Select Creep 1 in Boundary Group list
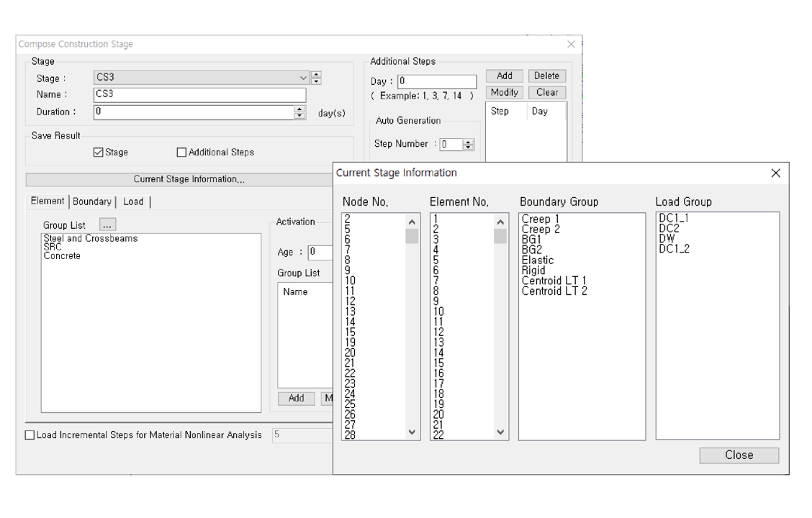This screenshot has height=518, width=812. tap(540, 219)
